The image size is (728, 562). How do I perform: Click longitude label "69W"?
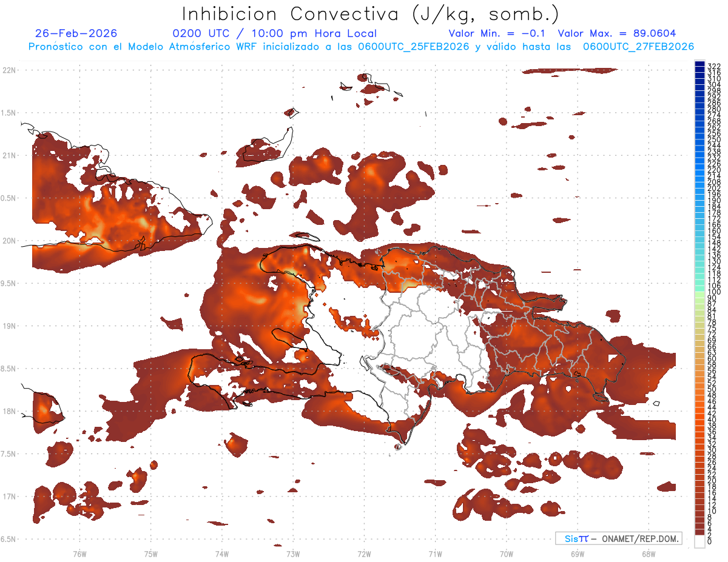(x=577, y=554)
